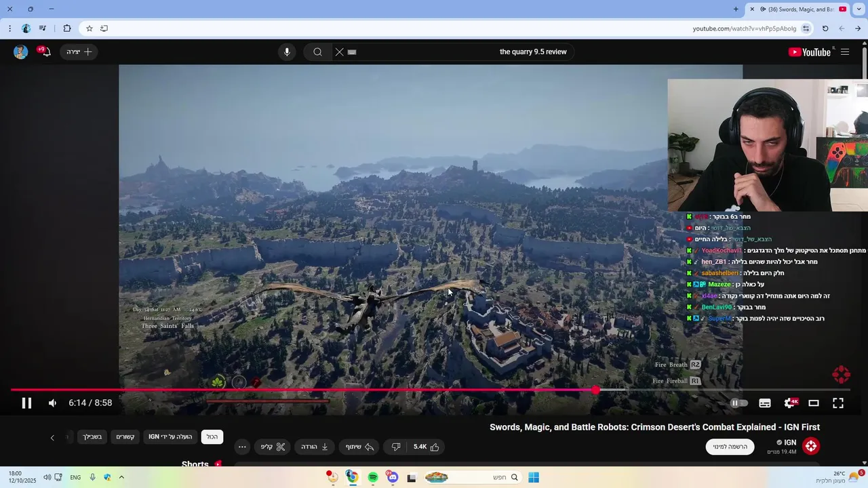Open the Chrome three-dot menu
The image size is (868, 488).
9,28
